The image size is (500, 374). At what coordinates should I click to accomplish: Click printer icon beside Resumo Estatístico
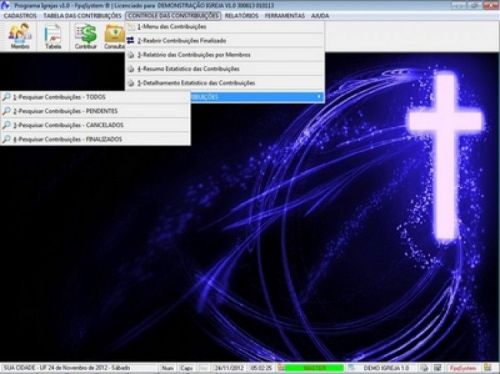131,69
